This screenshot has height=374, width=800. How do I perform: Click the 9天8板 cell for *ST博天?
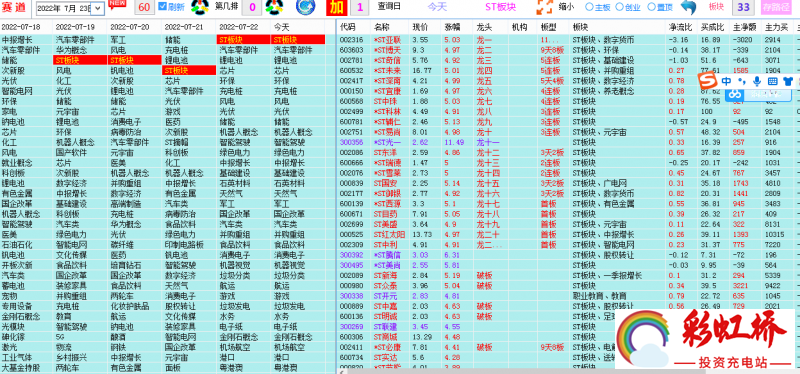point(552,49)
